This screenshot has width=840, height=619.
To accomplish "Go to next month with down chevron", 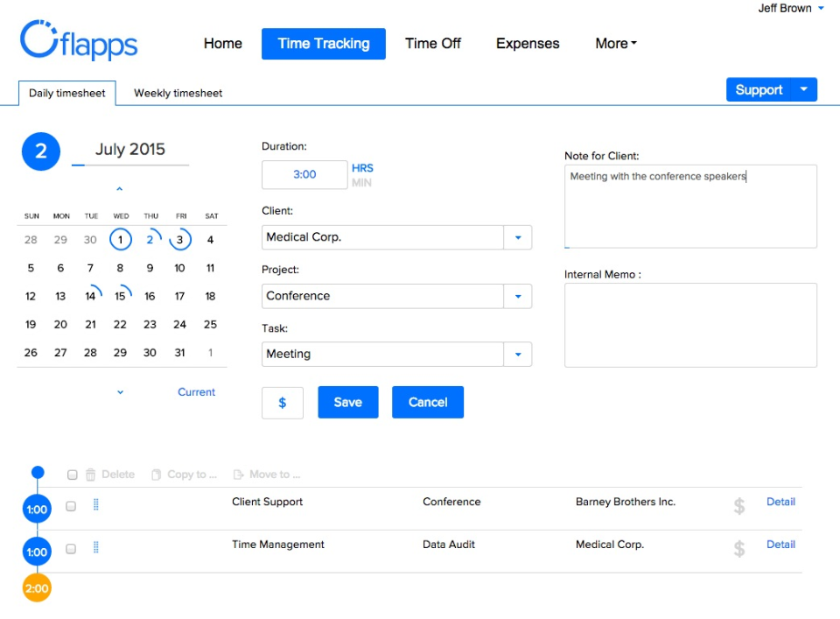I will 120,392.
